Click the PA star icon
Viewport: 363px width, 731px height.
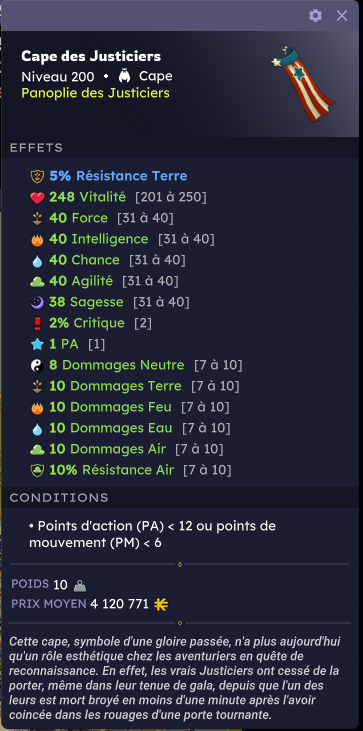pos(37,345)
